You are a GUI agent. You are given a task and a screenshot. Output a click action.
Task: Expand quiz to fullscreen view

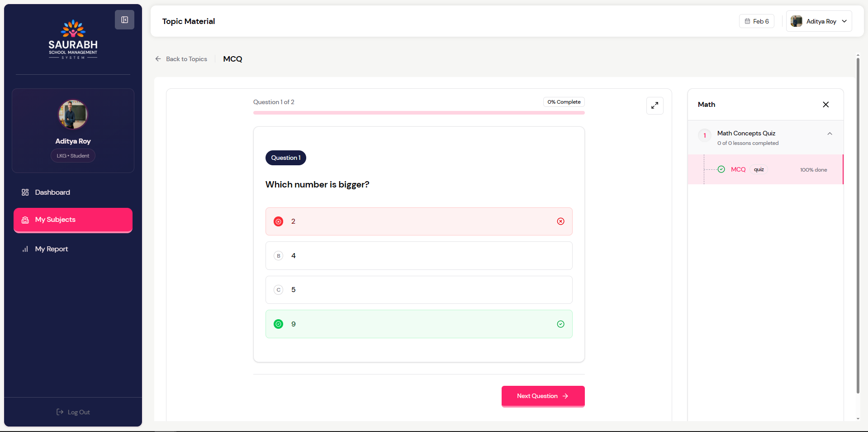[655, 106]
